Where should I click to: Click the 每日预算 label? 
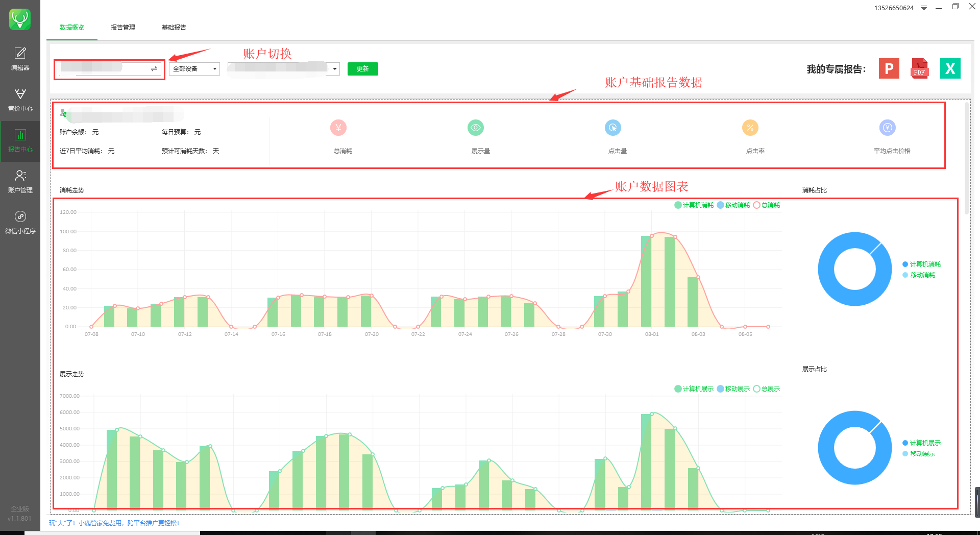point(175,132)
